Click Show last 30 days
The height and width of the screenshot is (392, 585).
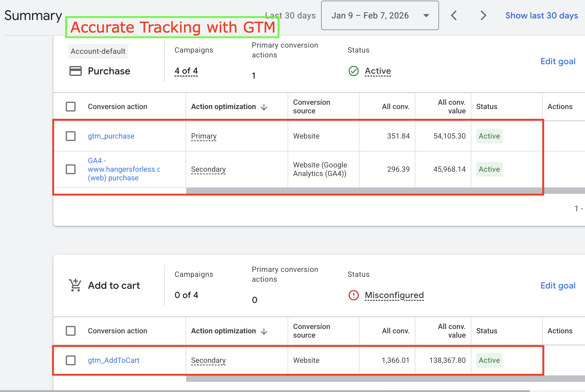(541, 15)
